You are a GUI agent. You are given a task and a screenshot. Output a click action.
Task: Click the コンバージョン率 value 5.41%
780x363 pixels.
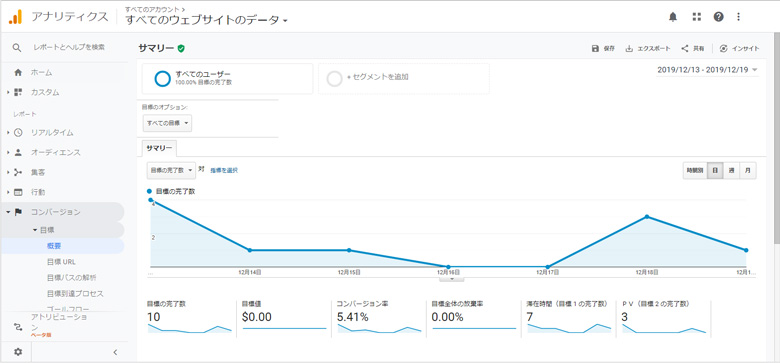click(353, 317)
